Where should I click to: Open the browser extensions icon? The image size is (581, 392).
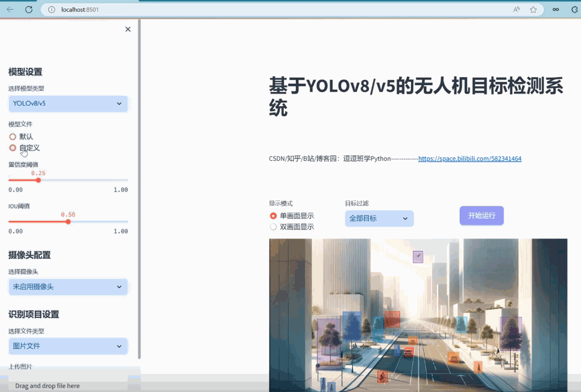(x=555, y=9)
